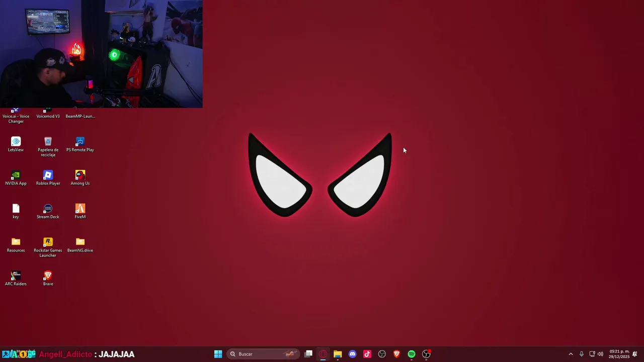The image size is (644, 362).
Task: Open network settings tray icon
Action: click(592, 354)
